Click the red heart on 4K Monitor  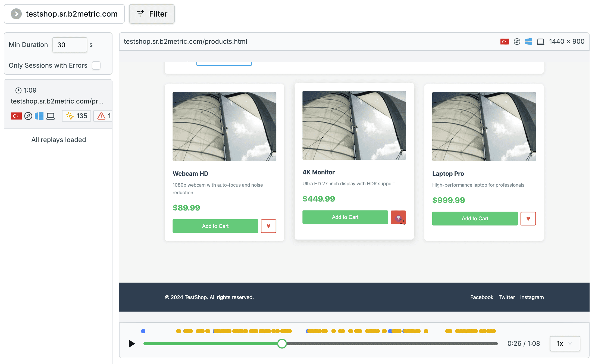tap(398, 217)
